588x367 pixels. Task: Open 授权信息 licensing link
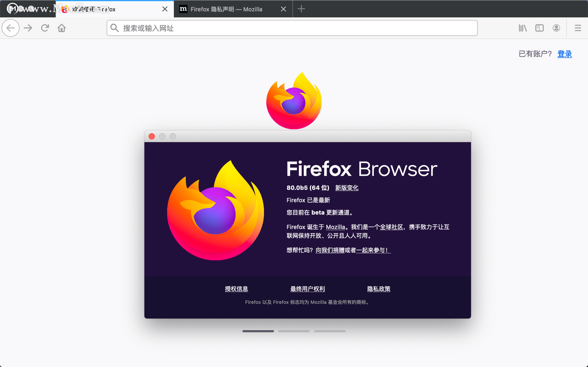[x=236, y=289]
